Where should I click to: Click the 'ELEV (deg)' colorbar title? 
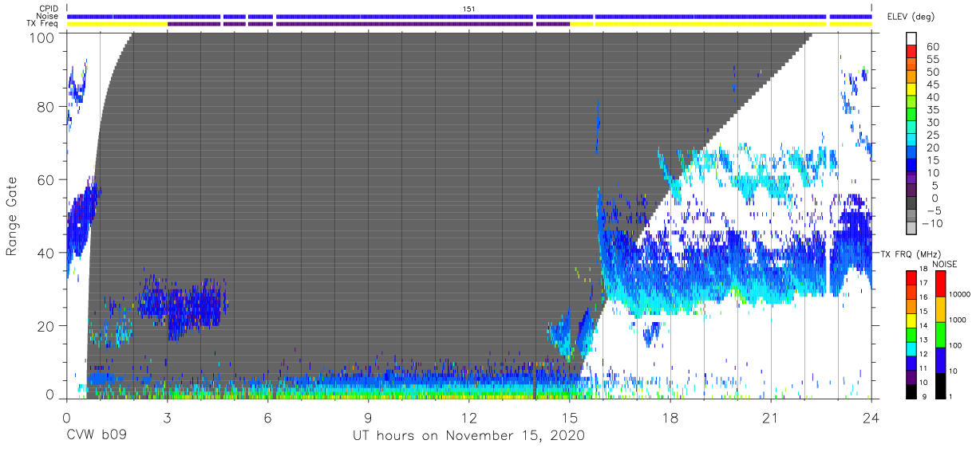tap(911, 17)
